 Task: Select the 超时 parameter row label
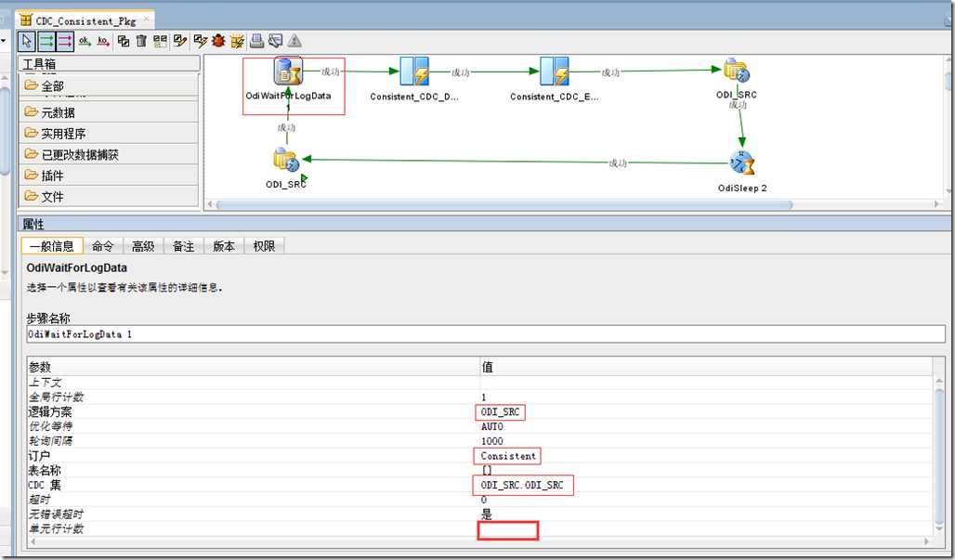pos(40,500)
